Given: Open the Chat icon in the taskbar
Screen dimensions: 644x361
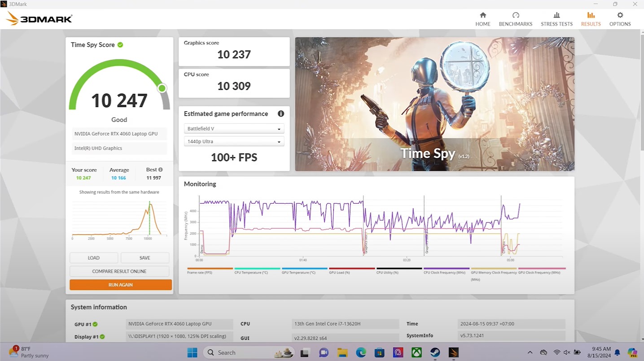Looking at the screenshot, I should click(x=324, y=352).
